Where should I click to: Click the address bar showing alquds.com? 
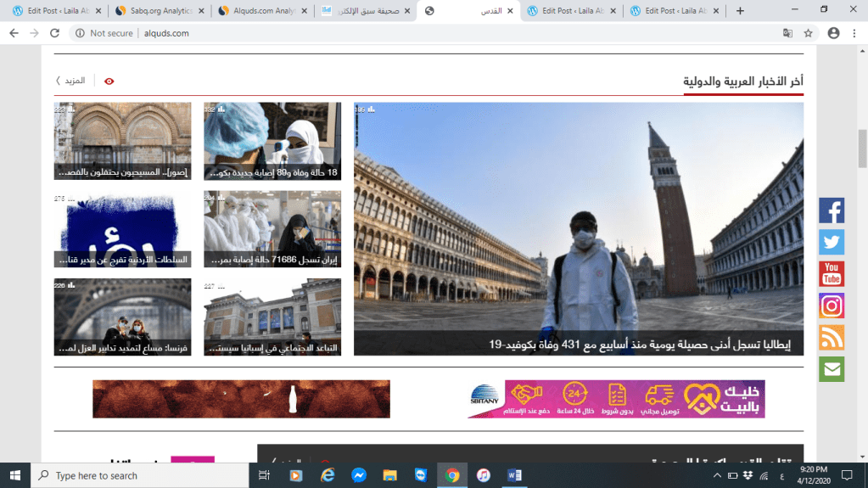pos(424,33)
